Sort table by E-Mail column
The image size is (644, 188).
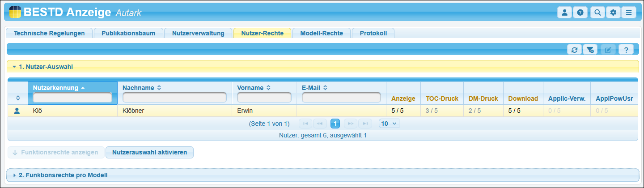click(x=326, y=88)
